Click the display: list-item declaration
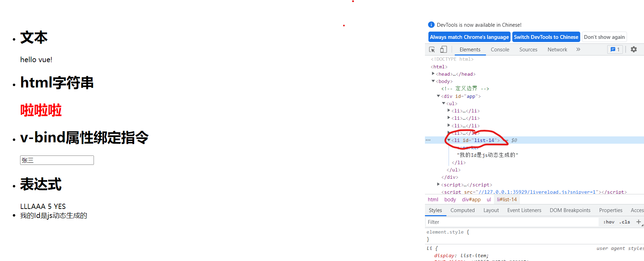Screen dimensions: 644x261 click(461, 255)
